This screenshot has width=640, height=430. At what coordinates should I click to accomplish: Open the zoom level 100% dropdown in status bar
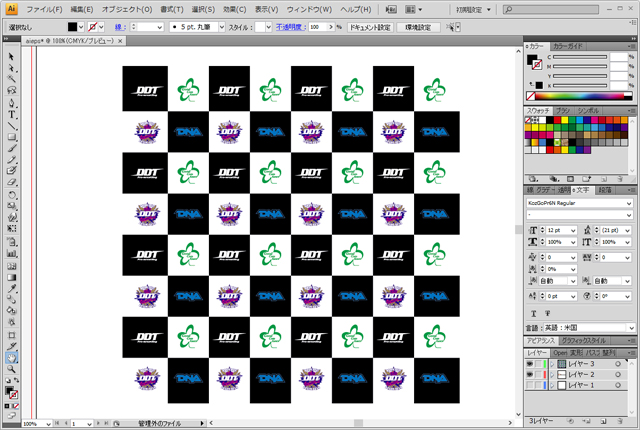pos(48,424)
